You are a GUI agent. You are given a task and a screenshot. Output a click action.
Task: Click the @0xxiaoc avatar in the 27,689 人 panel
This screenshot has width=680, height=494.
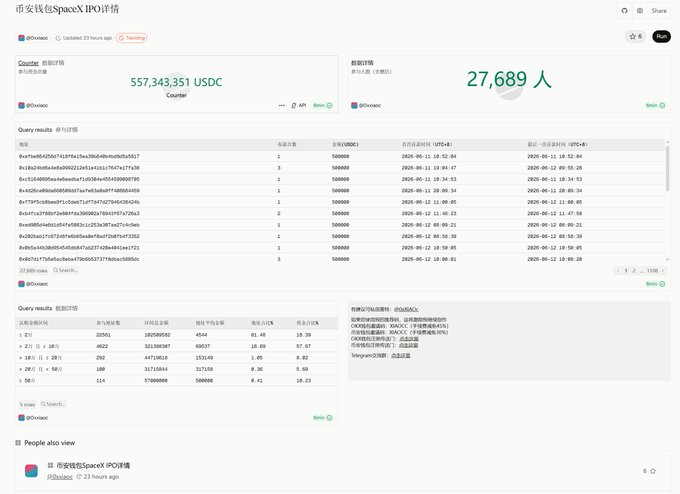[x=354, y=105]
